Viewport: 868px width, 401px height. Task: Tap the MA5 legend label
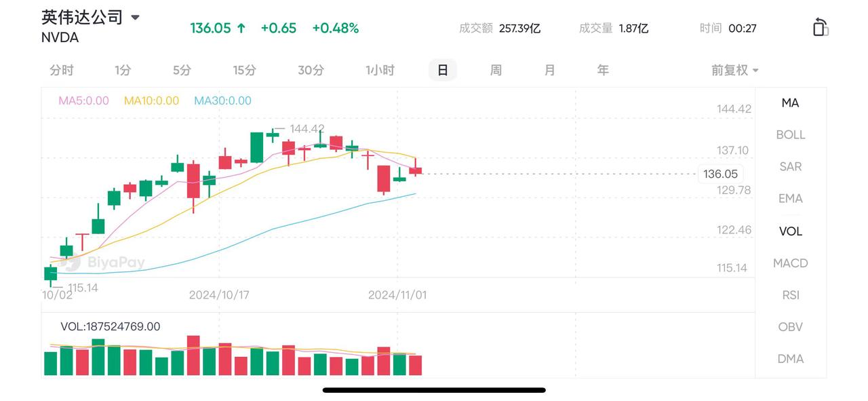point(83,100)
